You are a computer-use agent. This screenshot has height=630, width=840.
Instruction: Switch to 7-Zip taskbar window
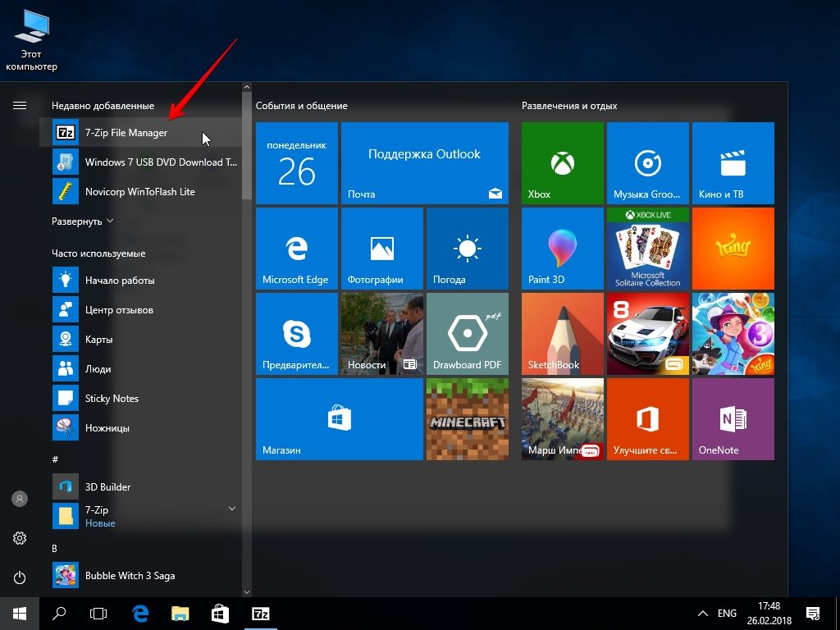[x=260, y=614]
